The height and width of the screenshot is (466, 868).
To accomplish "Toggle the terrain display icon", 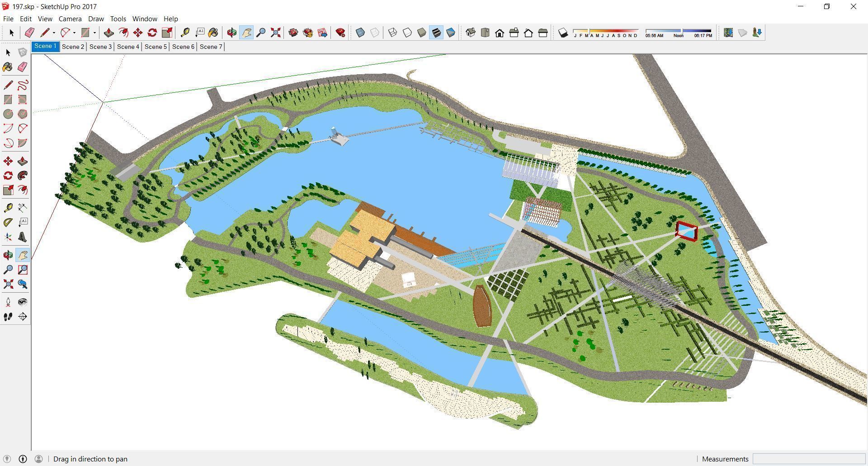I will pyautogui.click(x=742, y=33).
